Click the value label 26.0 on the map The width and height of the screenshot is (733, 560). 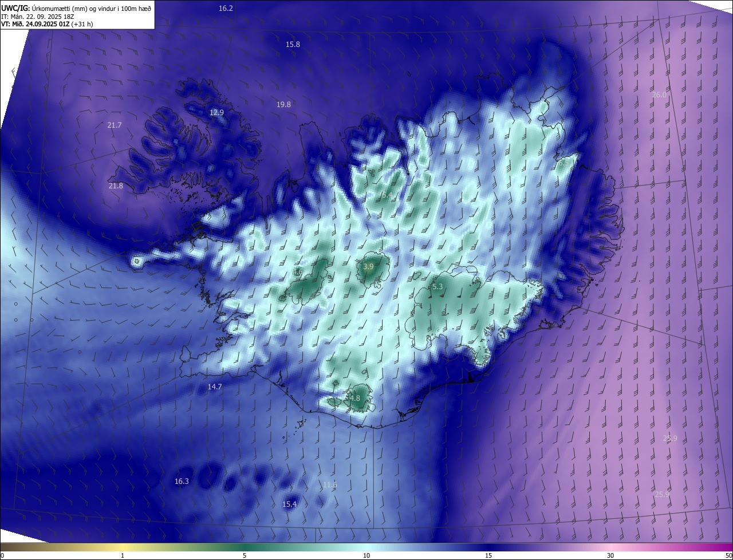tap(660, 95)
